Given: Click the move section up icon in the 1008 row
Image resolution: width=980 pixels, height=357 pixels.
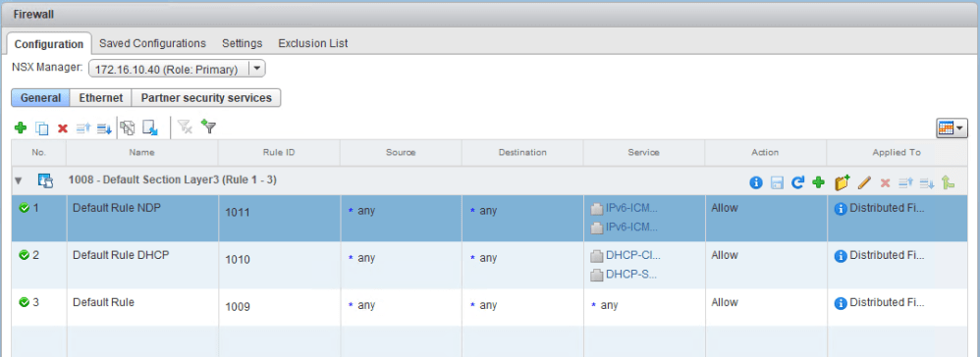Looking at the screenshot, I should 905,182.
